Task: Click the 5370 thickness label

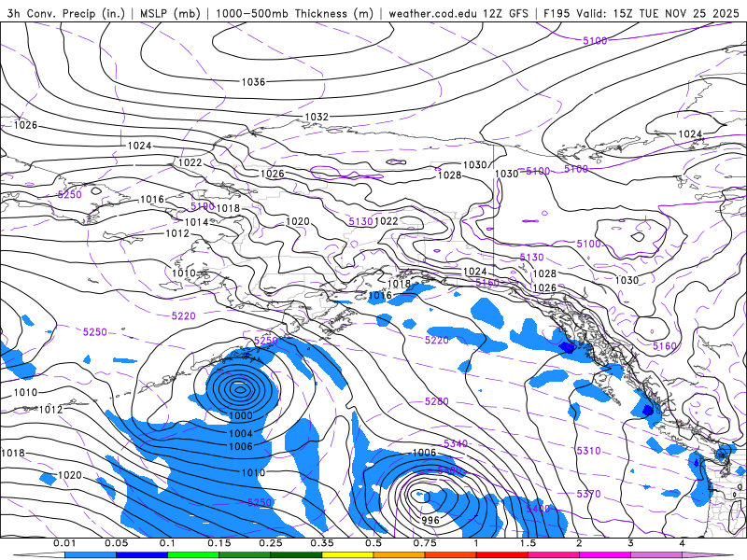Action: click(x=588, y=494)
